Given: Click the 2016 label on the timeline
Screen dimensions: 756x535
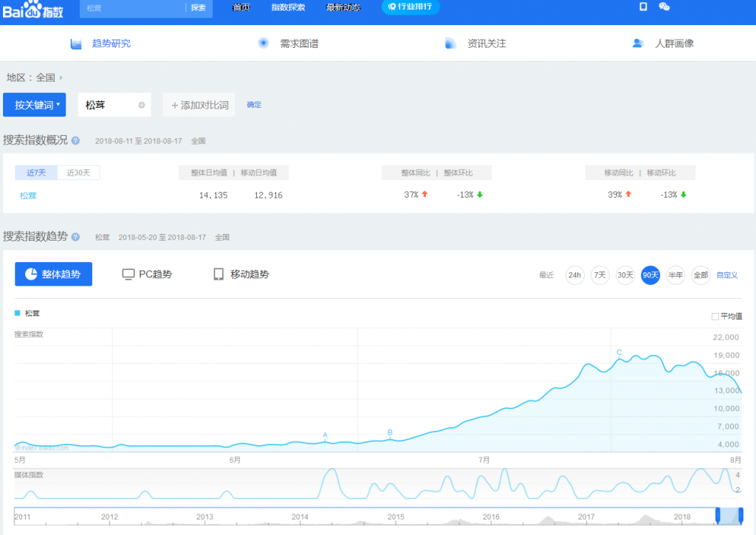Looking at the screenshot, I should pyautogui.click(x=491, y=517).
